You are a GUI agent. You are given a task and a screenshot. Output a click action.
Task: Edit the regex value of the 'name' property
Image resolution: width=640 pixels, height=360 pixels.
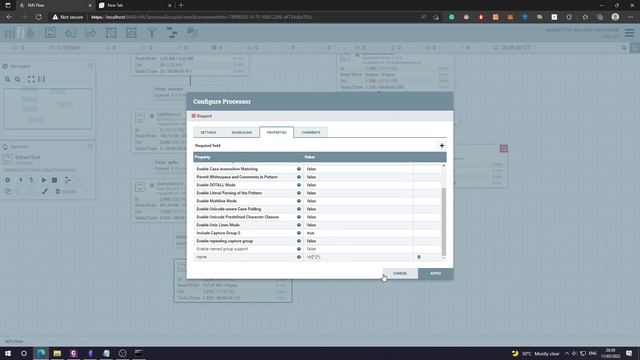358,257
